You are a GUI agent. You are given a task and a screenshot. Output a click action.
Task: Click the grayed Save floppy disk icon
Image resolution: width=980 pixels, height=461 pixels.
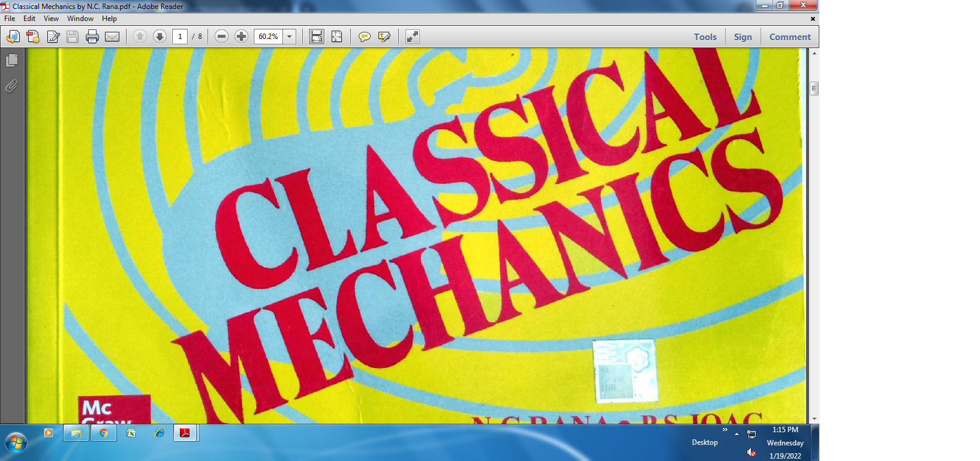[x=73, y=37]
